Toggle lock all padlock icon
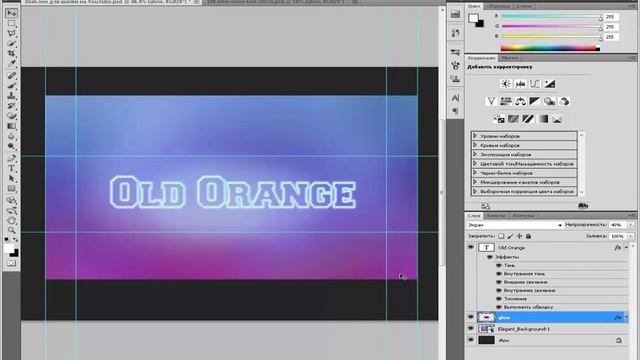Viewport: 640px width, 360px height. click(x=528, y=236)
